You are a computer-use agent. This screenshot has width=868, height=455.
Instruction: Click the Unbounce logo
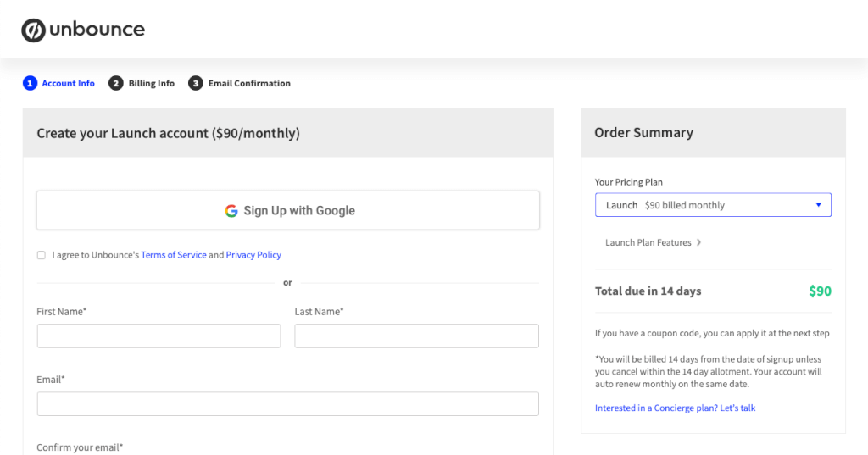tap(83, 30)
